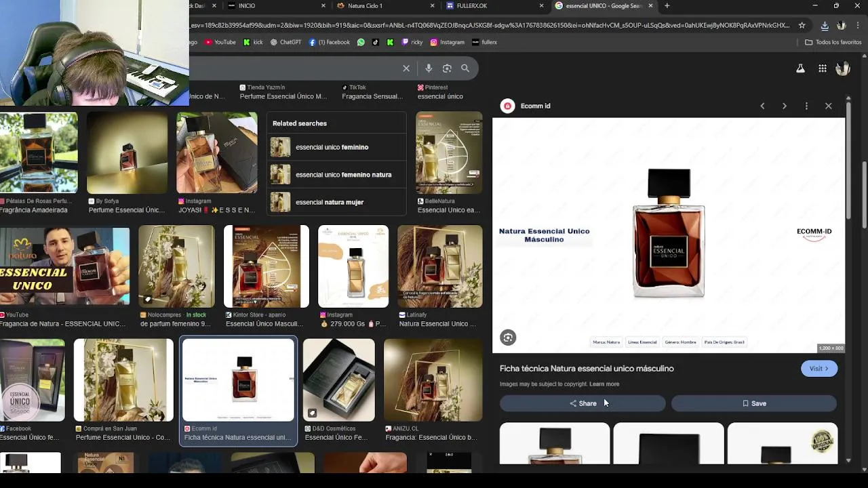Viewport: 868px width, 488px height.
Task: Open the TikTok bookmark icon
Action: (376, 42)
